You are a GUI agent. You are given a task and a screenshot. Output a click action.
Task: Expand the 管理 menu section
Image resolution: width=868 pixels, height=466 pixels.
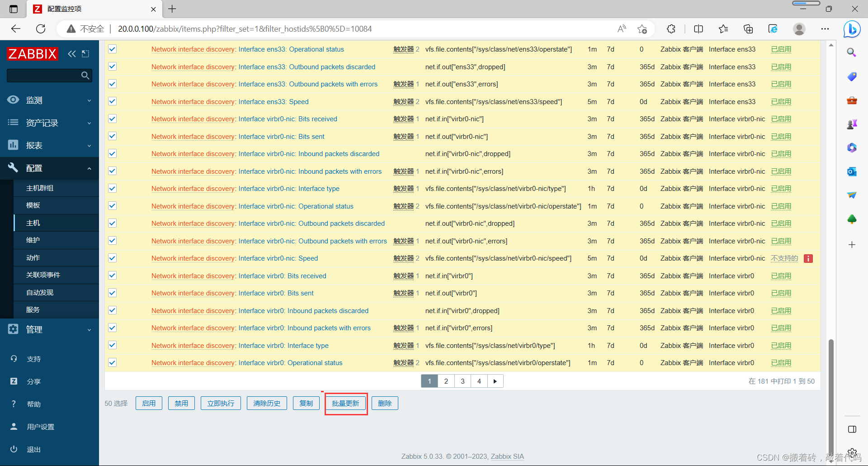[x=49, y=329]
